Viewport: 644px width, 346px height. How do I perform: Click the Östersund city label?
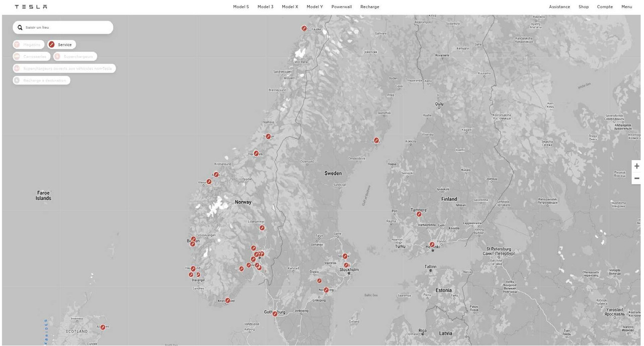point(307,162)
